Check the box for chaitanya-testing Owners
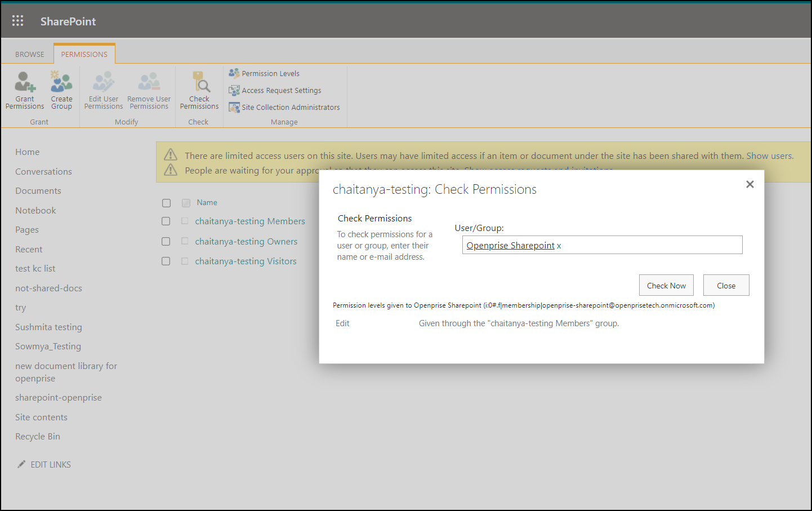The width and height of the screenshot is (812, 511). pyautogui.click(x=166, y=241)
